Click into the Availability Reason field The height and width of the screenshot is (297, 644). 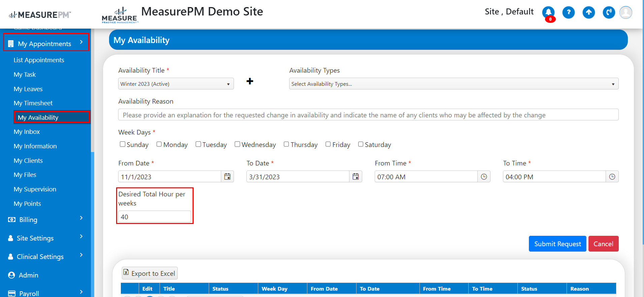(x=368, y=115)
